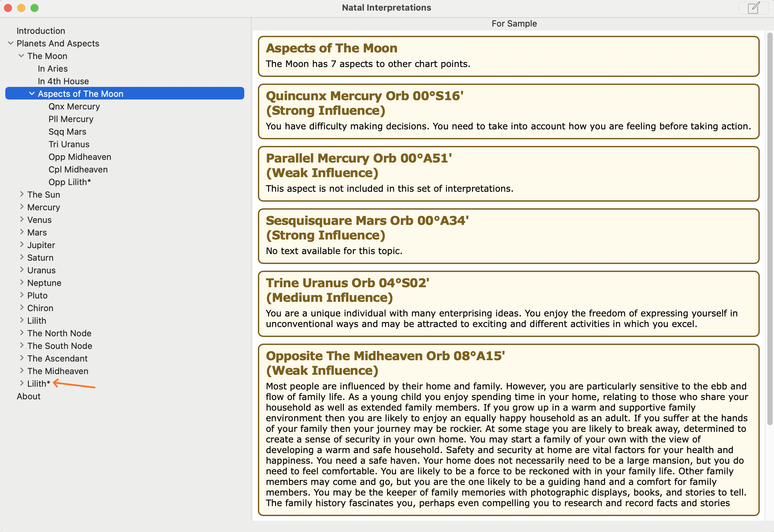
Task: Select Planets And Aspects label
Action: tap(58, 43)
